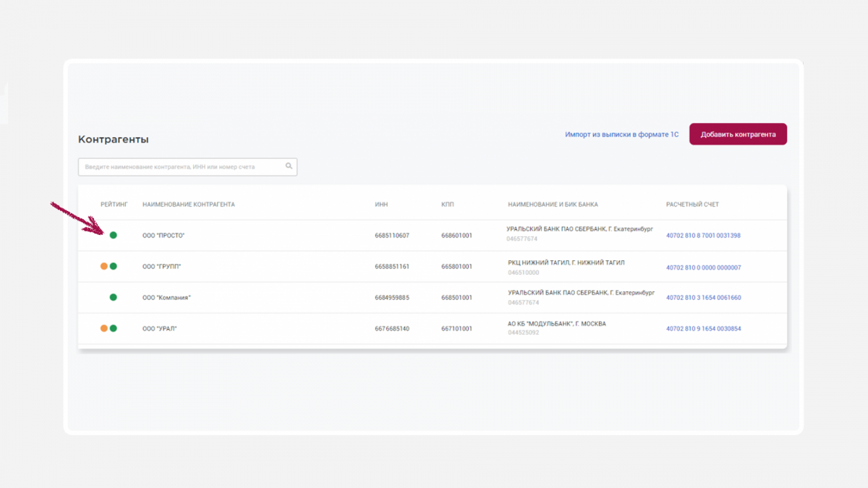The image size is (868, 488).
Task: Click the Сбербанк bank name in ООО "Компания" row
Action: click(580, 293)
